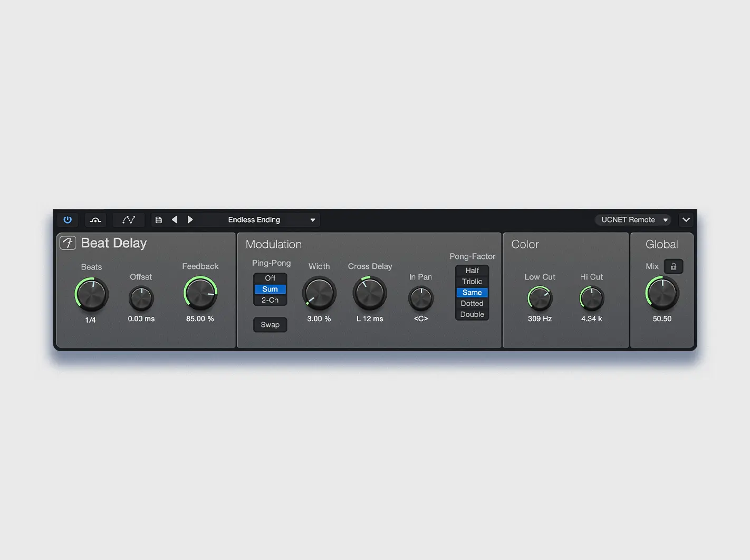Toggle the plugin bypass power button
The height and width of the screenshot is (560, 750).
pos(67,219)
